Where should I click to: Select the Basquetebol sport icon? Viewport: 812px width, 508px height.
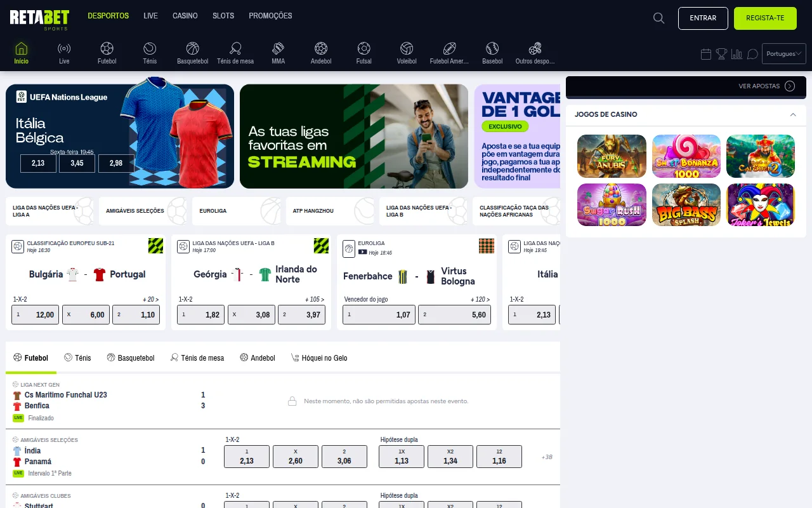pyautogui.click(x=193, y=48)
